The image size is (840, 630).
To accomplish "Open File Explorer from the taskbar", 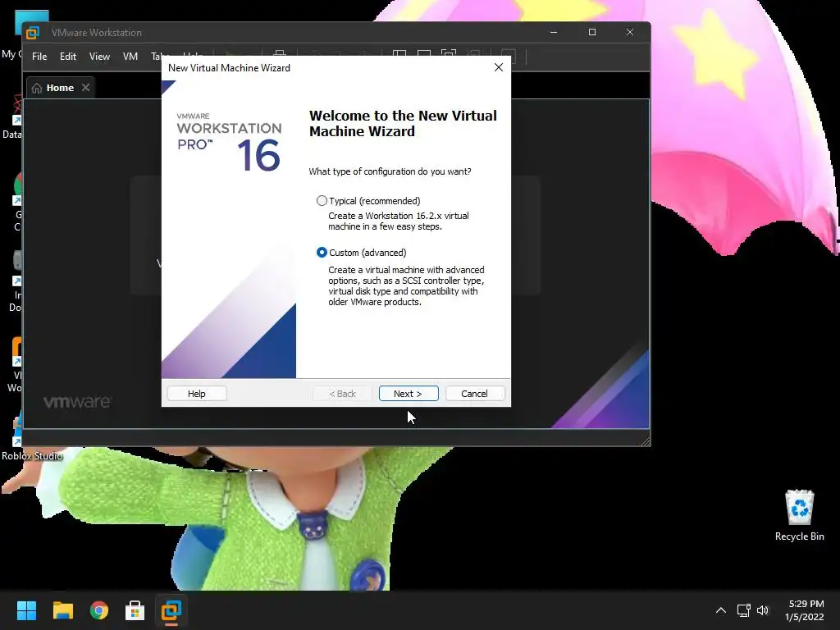I will [62, 610].
